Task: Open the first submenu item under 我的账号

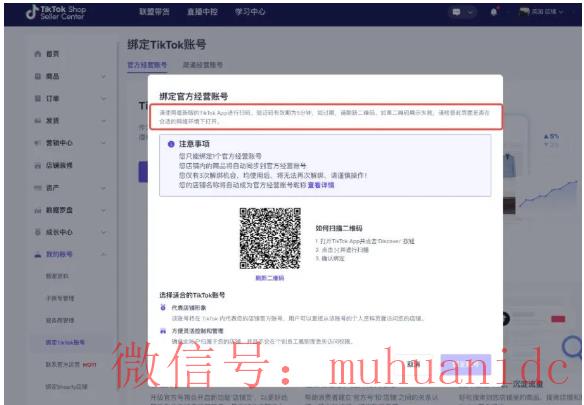Action: [x=57, y=276]
